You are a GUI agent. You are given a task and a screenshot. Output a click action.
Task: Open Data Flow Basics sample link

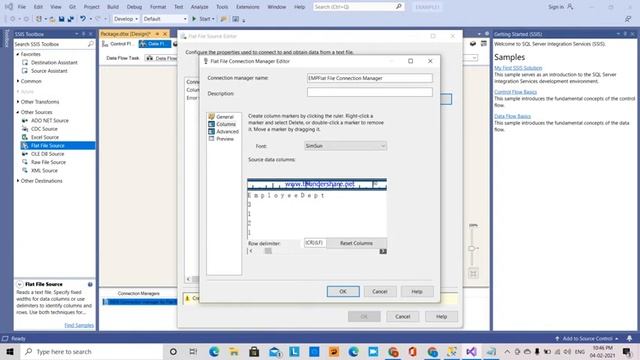tap(512, 116)
